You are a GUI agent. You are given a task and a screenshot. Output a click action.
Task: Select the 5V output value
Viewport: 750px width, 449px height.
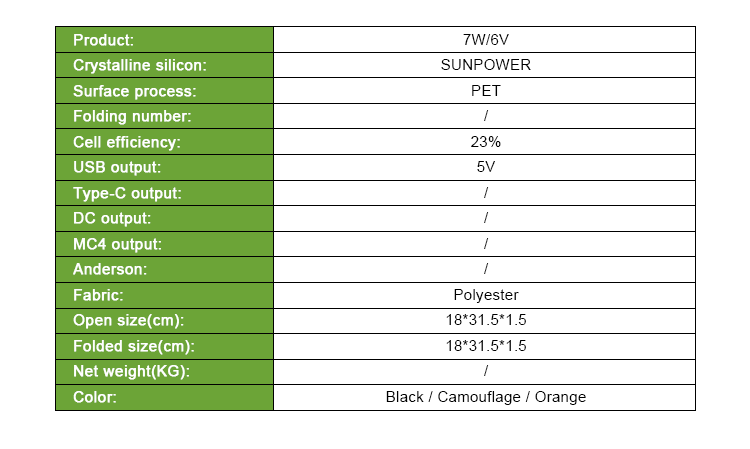pyautogui.click(x=485, y=167)
